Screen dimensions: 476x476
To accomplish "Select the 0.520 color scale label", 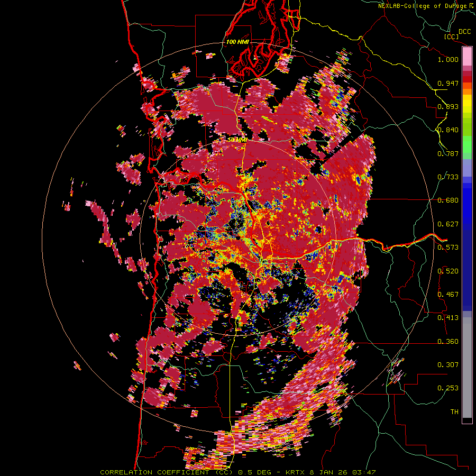I will pyautogui.click(x=448, y=271).
